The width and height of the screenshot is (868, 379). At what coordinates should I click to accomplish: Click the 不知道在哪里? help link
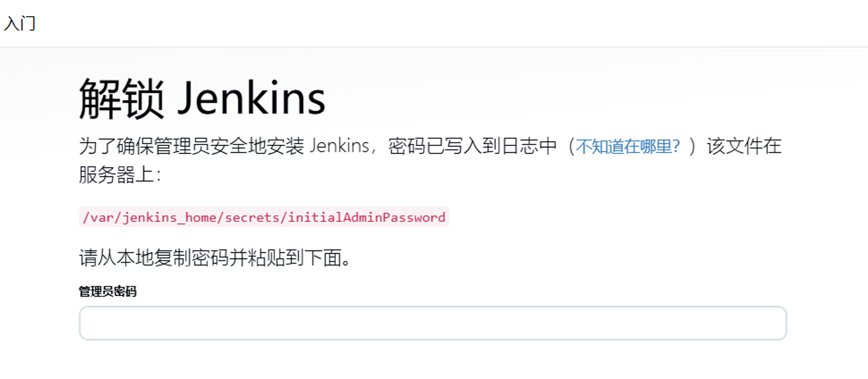pos(628,146)
